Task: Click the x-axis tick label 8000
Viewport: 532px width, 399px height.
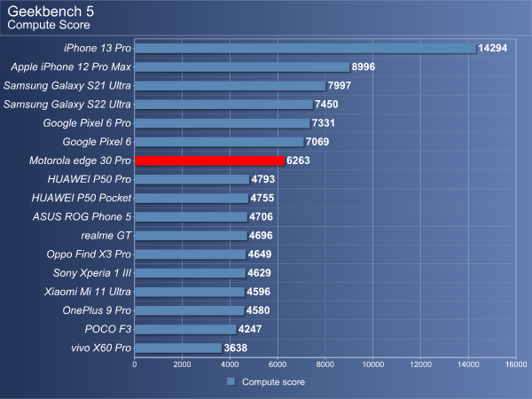Action: 325,364
